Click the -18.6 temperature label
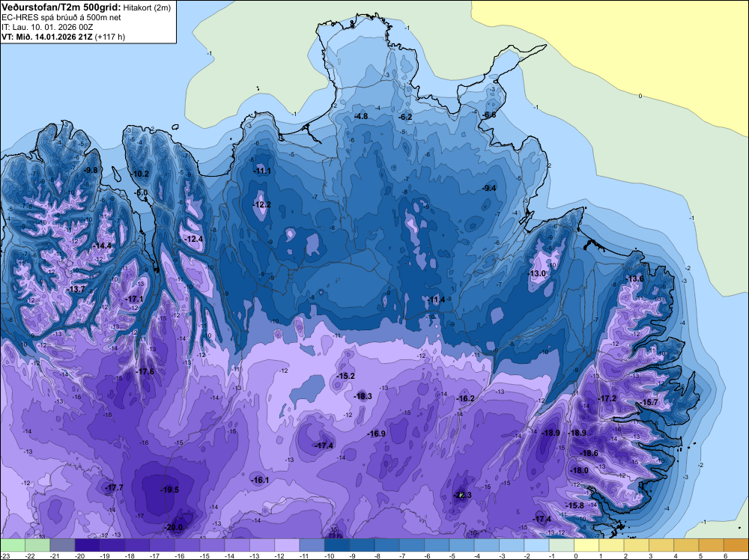 [x=589, y=453]
